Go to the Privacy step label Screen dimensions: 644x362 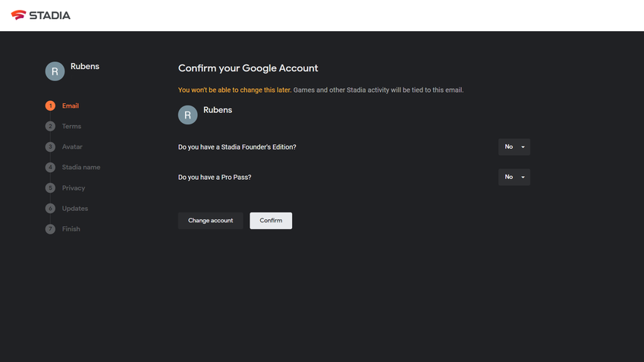(x=74, y=187)
